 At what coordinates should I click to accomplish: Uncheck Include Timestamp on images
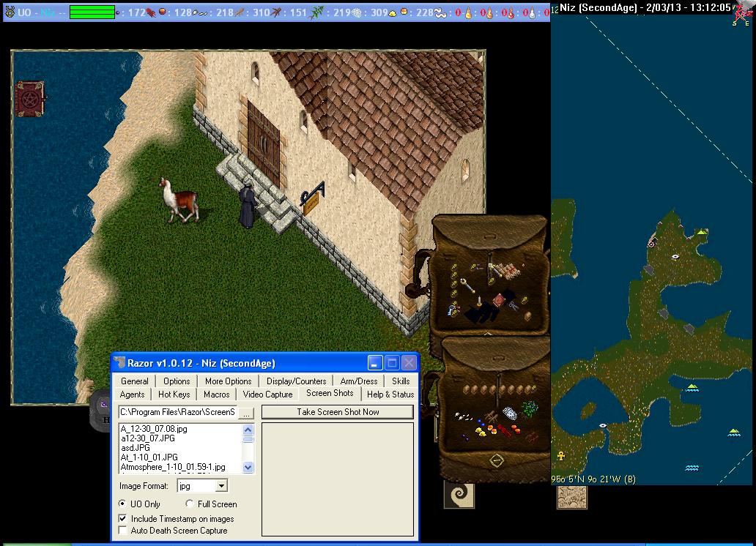(x=123, y=519)
